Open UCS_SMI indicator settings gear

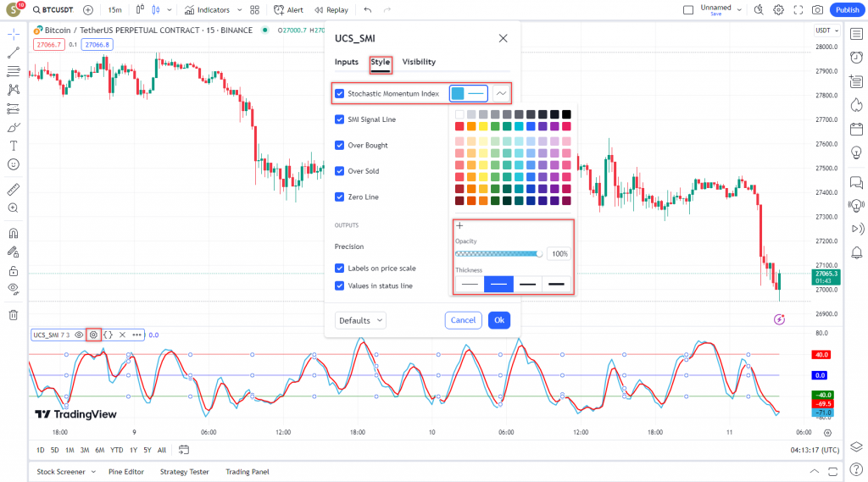coord(93,335)
